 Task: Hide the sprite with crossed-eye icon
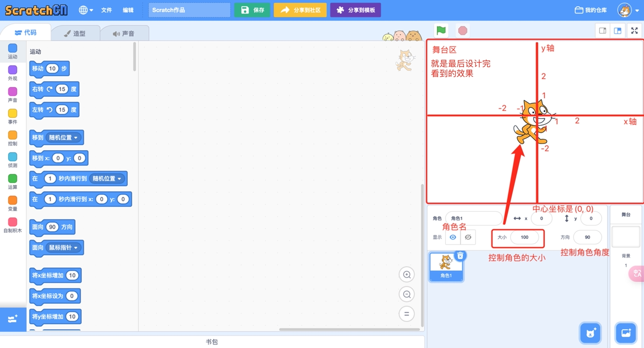tap(468, 237)
